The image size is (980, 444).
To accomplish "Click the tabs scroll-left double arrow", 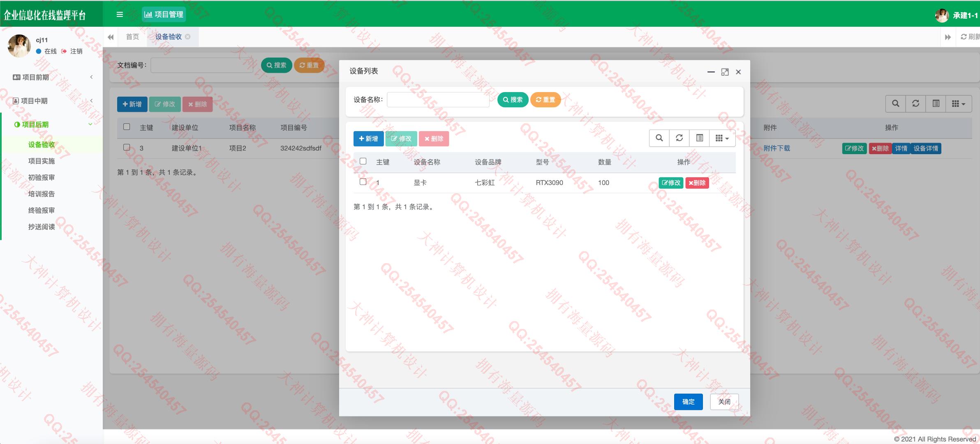I will (x=111, y=37).
